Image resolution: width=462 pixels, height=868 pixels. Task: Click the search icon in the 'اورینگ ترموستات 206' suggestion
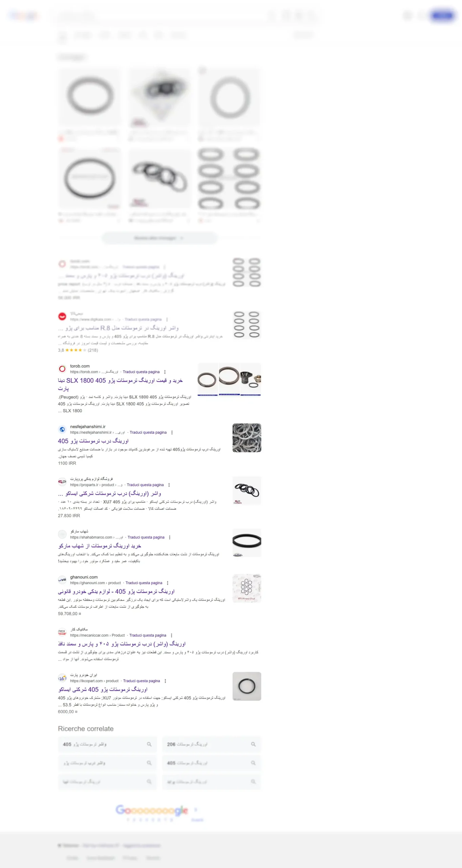(x=253, y=744)
